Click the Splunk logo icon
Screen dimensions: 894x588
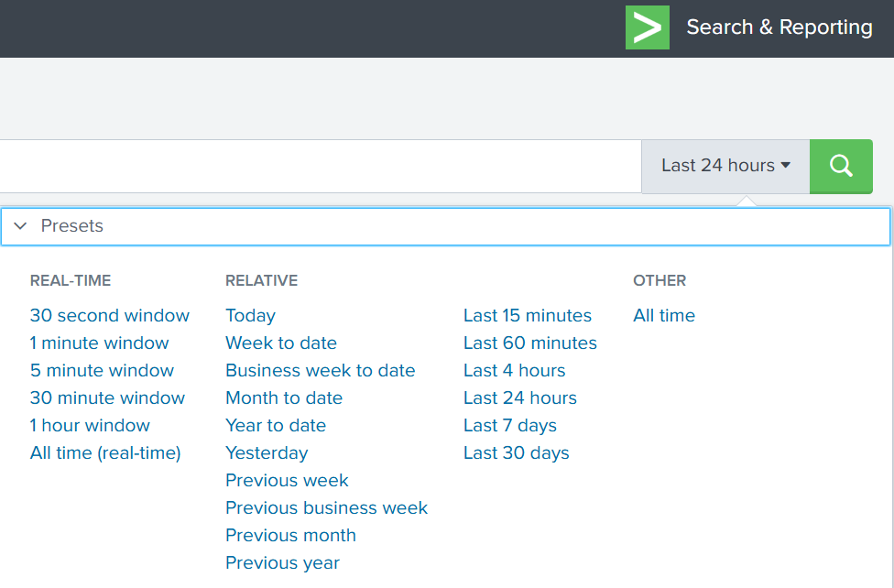point(648,27)
